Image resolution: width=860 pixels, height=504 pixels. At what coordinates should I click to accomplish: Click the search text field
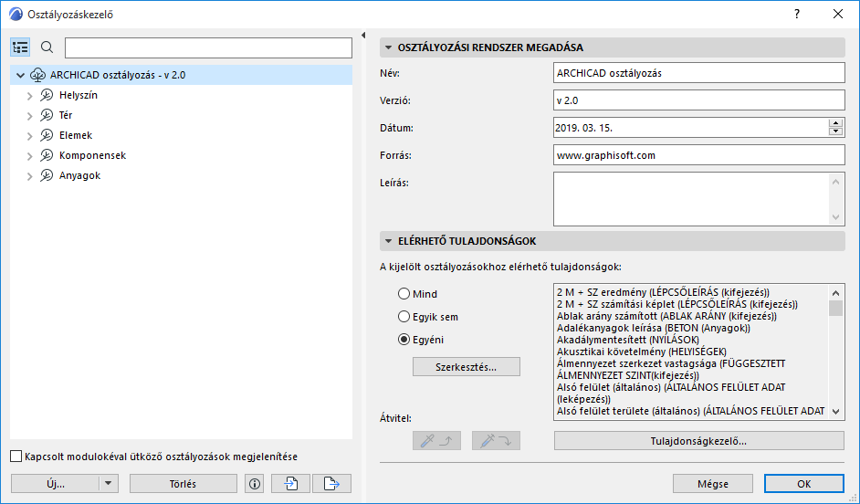(208, 47)
